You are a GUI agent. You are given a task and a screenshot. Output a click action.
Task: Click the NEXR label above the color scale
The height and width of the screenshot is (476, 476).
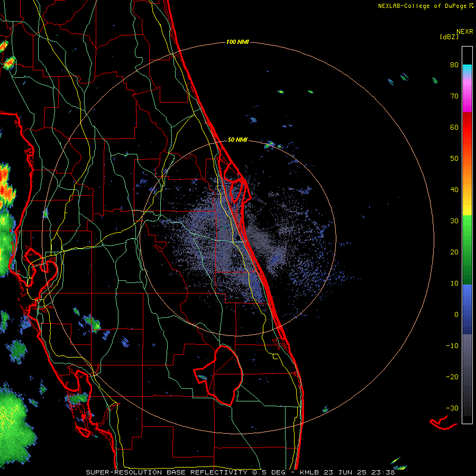464,32
